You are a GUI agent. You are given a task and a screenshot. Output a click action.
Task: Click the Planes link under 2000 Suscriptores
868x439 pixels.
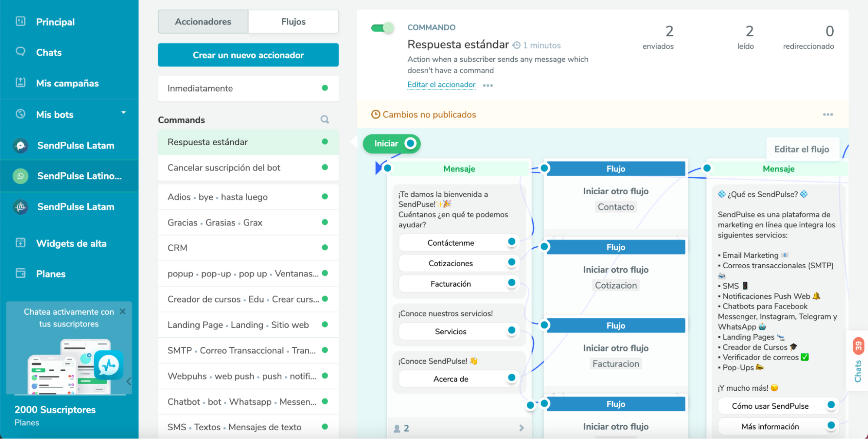coord(27,422)
